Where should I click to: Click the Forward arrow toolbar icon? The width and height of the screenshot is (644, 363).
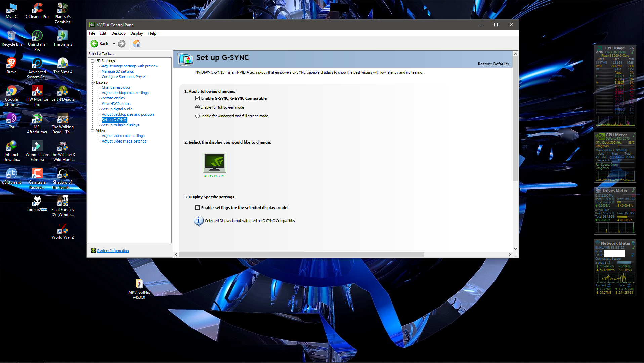point(122,44)
